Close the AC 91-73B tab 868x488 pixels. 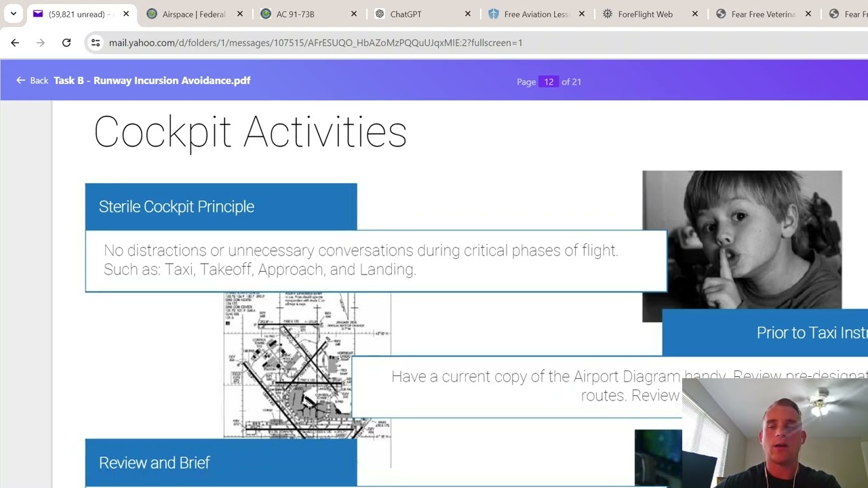[x=354, y=14]
